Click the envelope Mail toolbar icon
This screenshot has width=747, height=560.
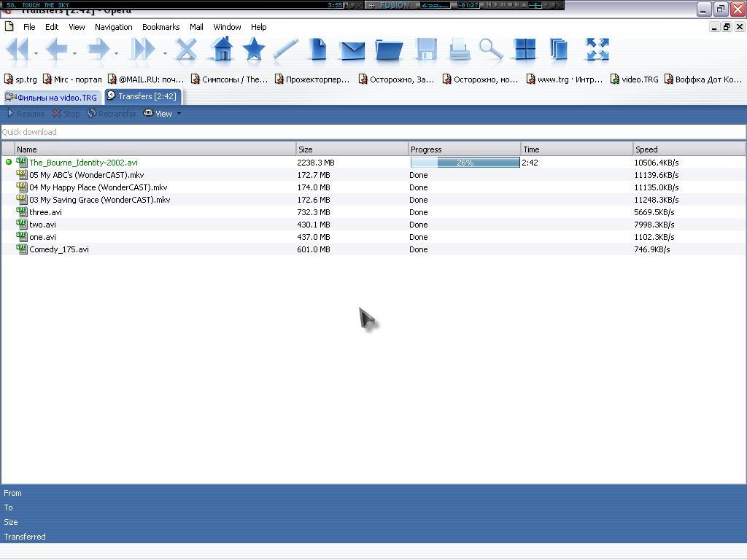(x=352, y=50)
